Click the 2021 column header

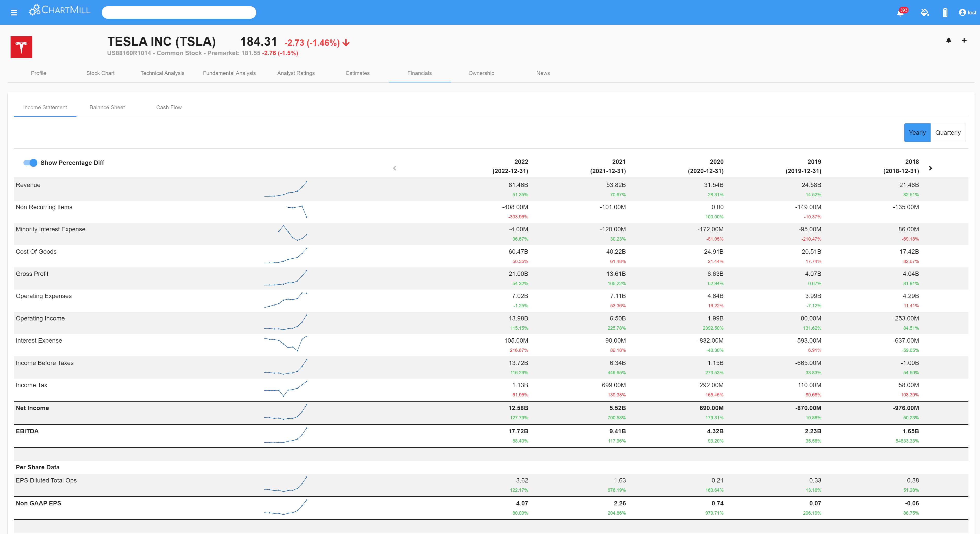(608, 166)
